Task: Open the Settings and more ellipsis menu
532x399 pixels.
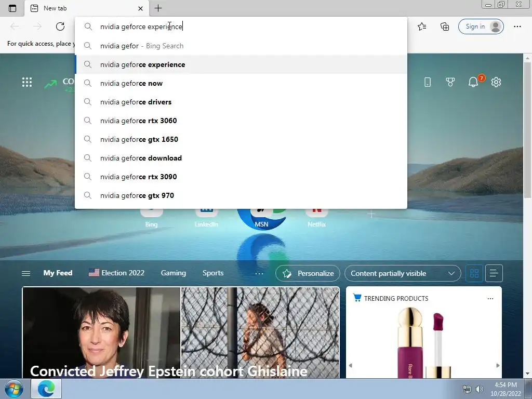Action: 517,26
